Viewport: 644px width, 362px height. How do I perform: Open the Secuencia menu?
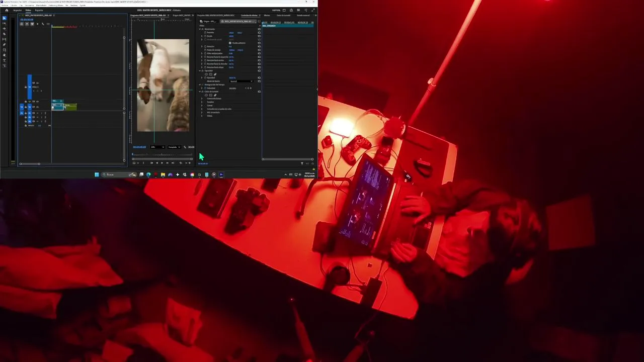[x=29, y=5]
